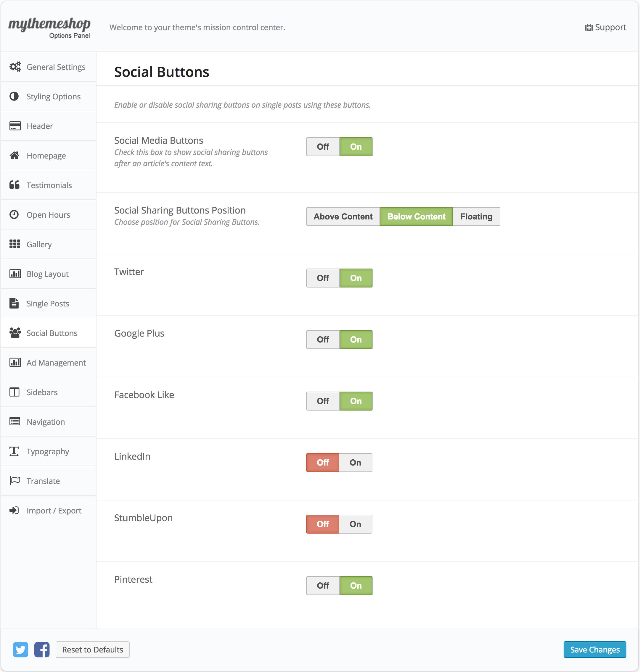
Task: Choose Above Content button position
Action: coord(343,217)
